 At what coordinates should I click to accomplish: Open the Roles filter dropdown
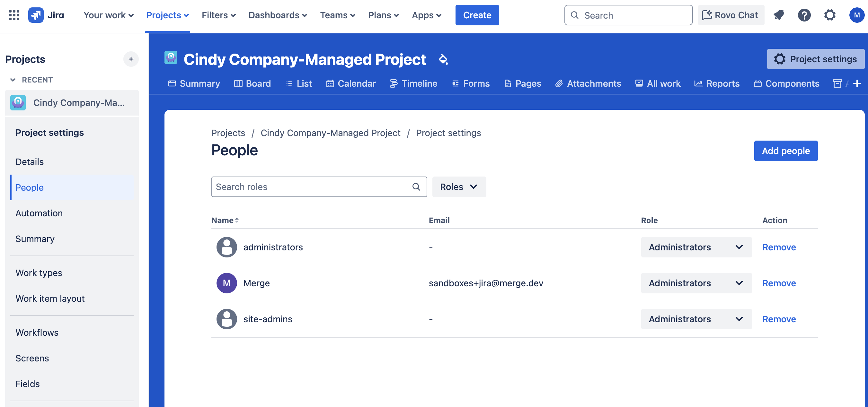[459, 186]
